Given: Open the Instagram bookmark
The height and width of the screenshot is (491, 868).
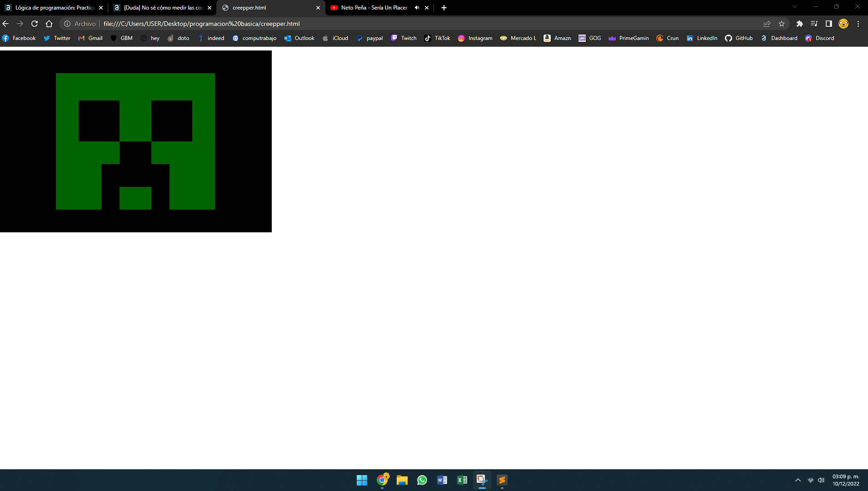Looking at the screenshot, I should pyautogui.click(x=475, y=38).
